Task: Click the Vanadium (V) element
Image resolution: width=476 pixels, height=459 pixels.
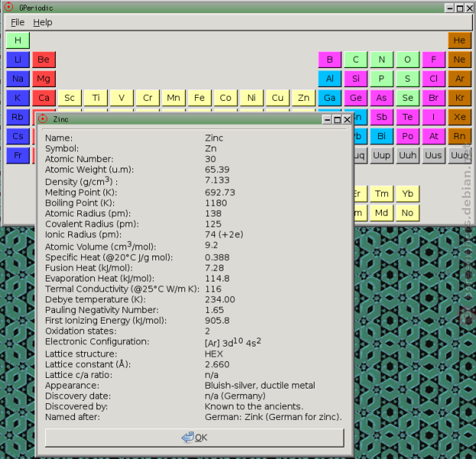Action: coord(122,98)
